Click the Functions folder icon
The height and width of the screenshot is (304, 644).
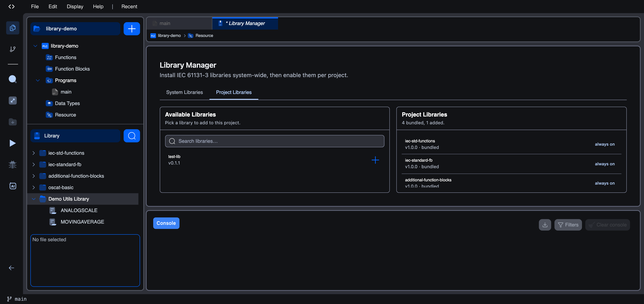click(x=49, y=57)
